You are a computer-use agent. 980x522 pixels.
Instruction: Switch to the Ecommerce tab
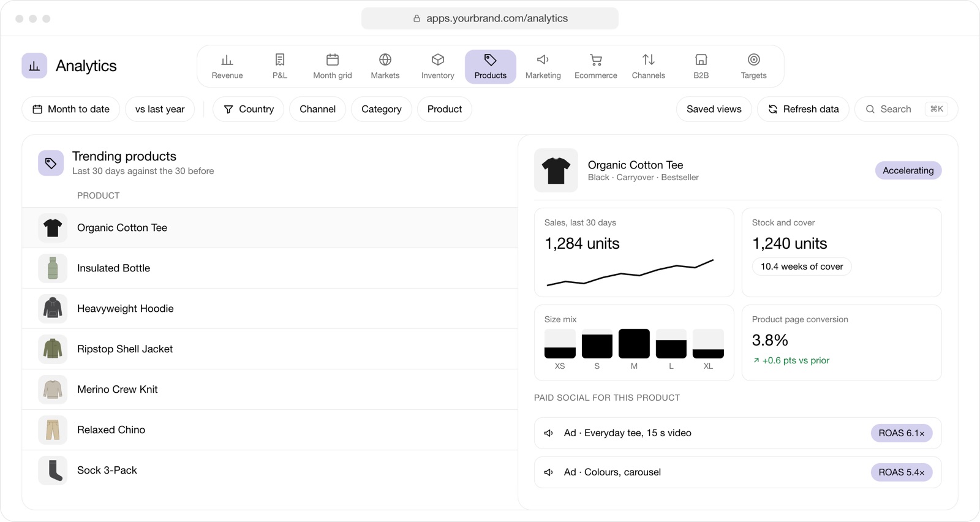596,67
